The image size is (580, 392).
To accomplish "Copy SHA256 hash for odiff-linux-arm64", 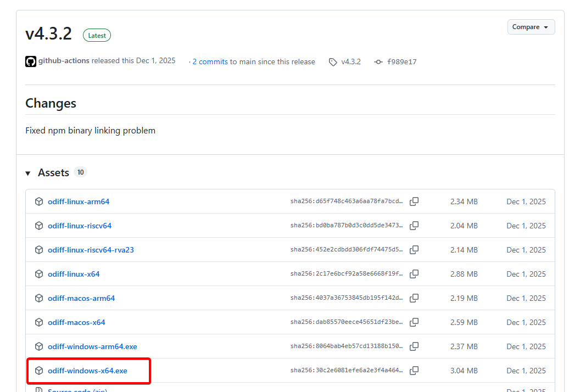I will [x=414, y=201].
